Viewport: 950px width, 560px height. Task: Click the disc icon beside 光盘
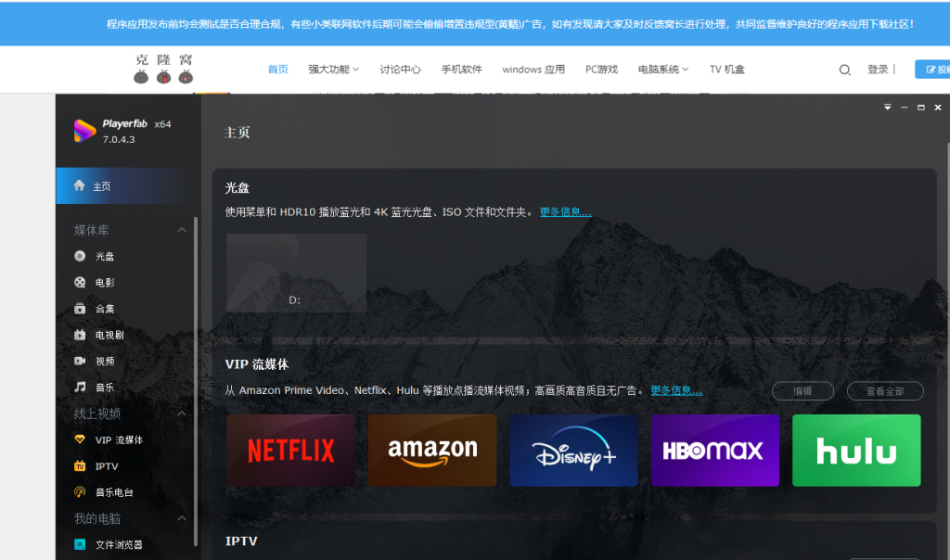pyautogui.click(x=80, y=256)
